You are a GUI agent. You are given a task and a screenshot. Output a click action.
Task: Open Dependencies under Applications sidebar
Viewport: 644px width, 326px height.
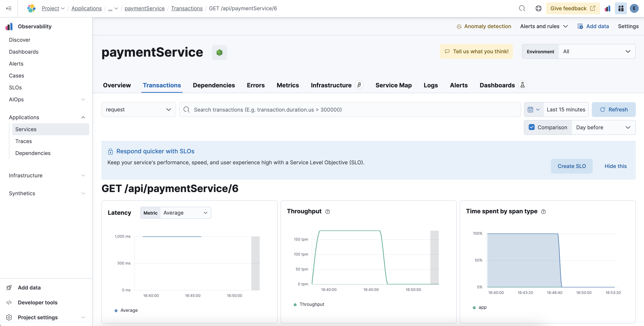[x=33, y=153]
